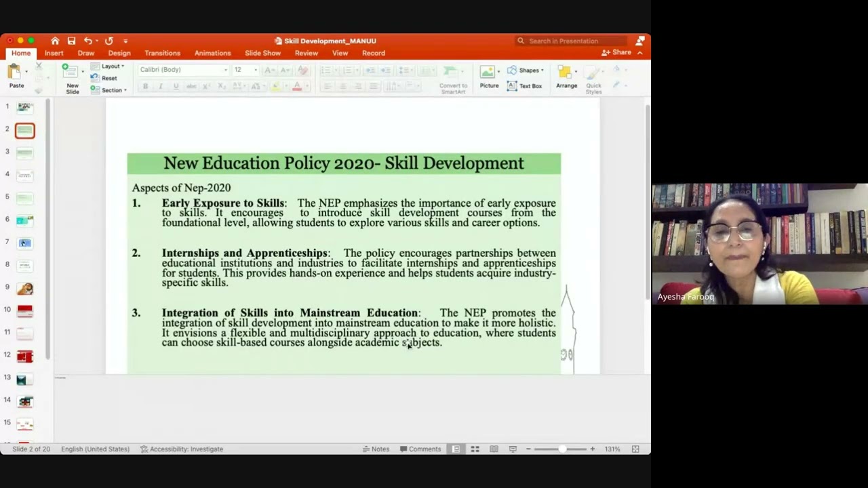Adjust the zoom slider

point(562,449)
